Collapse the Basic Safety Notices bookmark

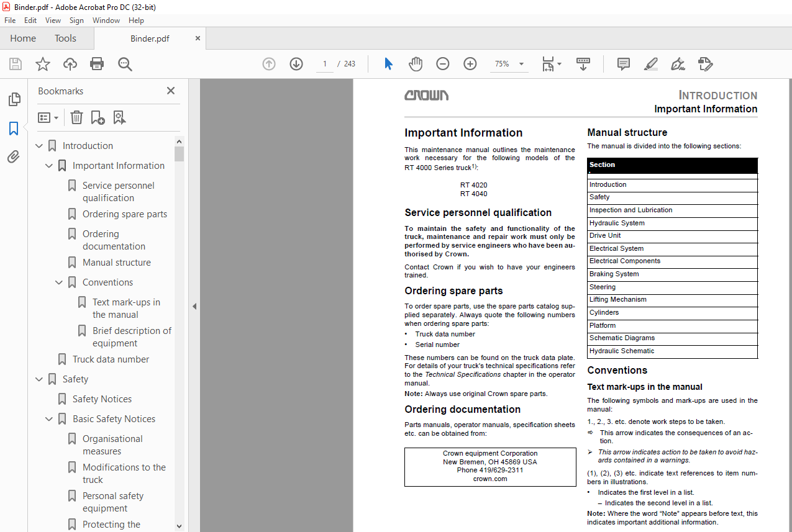(50, 419)
